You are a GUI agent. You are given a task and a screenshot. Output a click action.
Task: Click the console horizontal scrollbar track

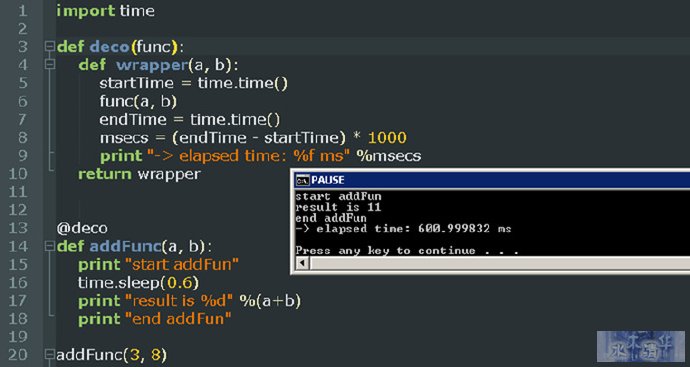(499, 263)
